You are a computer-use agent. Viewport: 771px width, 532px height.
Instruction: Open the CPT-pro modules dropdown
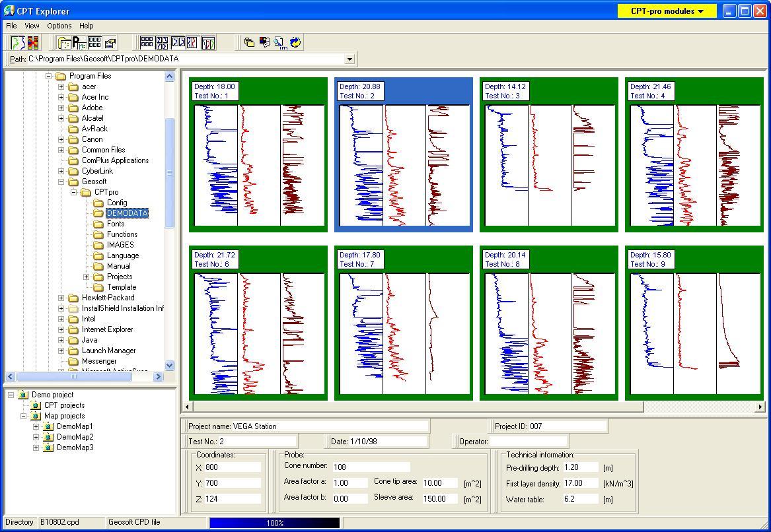click(667, 11)
